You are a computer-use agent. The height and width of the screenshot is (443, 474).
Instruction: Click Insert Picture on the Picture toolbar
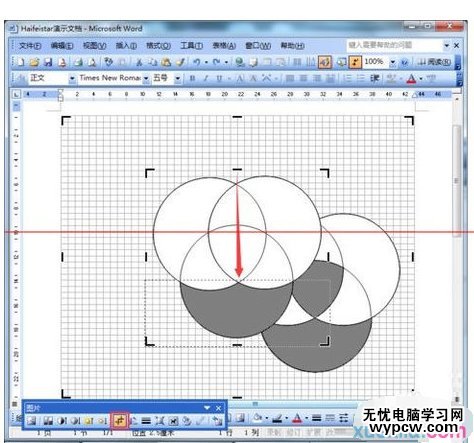coord(32,421)
